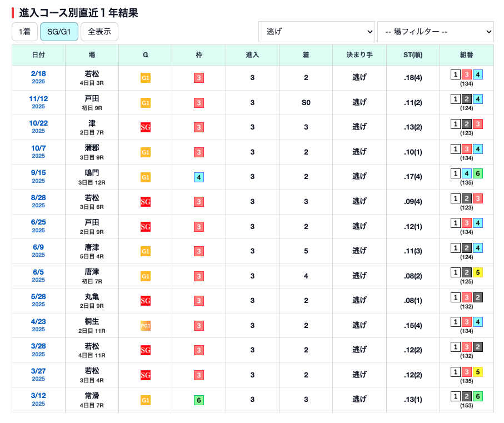Toggle the SG/G1 filter button
This screenshot has height=423, width=504.
coord(59,32)
